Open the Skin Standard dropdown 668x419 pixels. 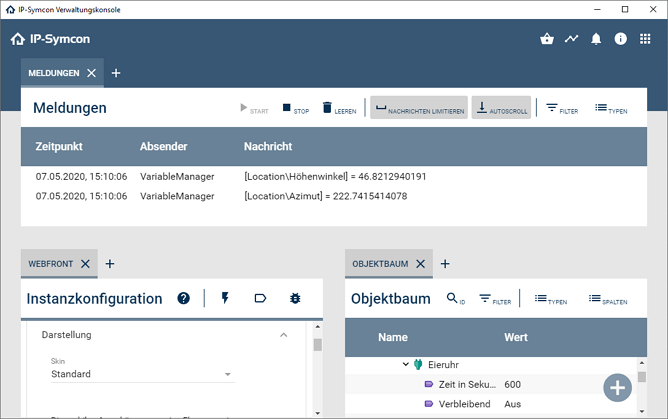(x=142, y=374)
